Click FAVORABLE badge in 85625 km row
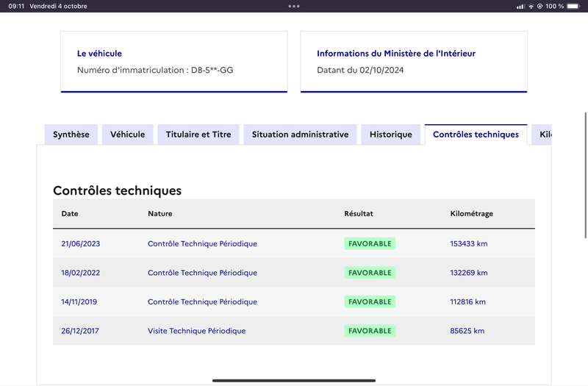 370,331
